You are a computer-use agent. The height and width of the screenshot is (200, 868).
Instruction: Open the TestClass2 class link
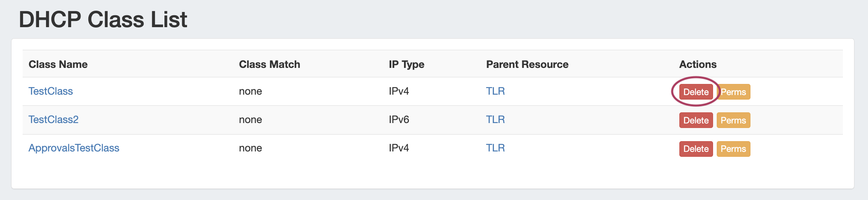pos(53,120)
